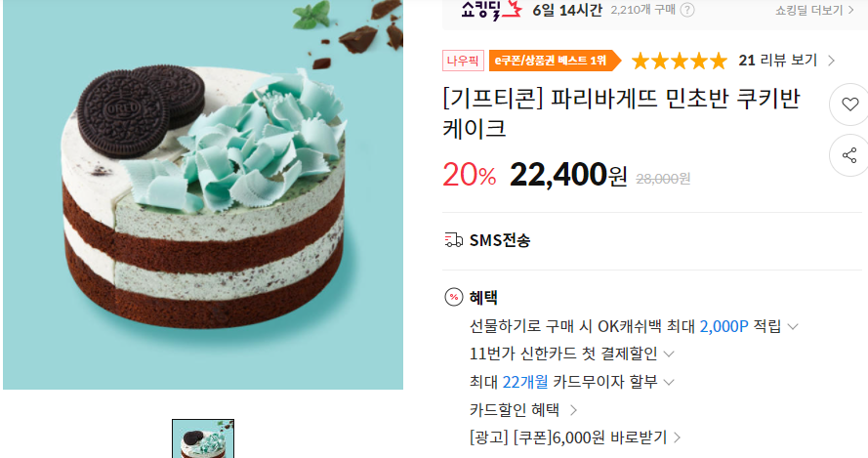Open the 6,000원 coupon ad link

[x=575, y=437]
